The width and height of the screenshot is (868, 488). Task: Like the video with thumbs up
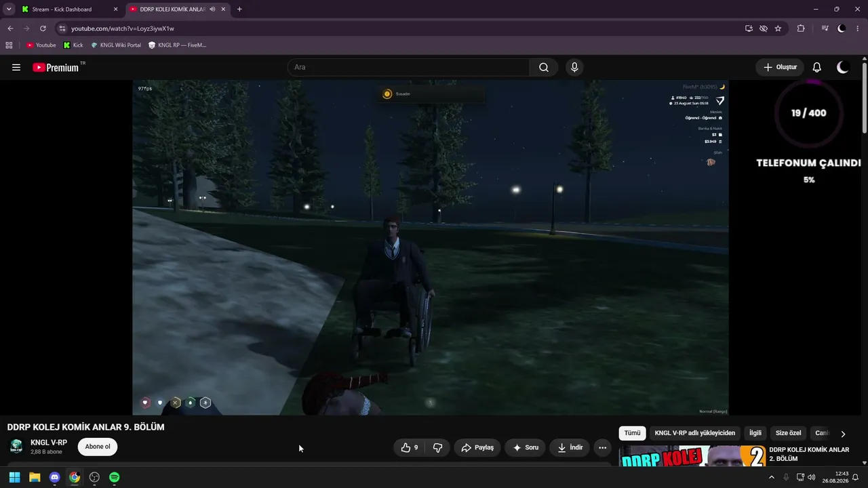[410, 447]
